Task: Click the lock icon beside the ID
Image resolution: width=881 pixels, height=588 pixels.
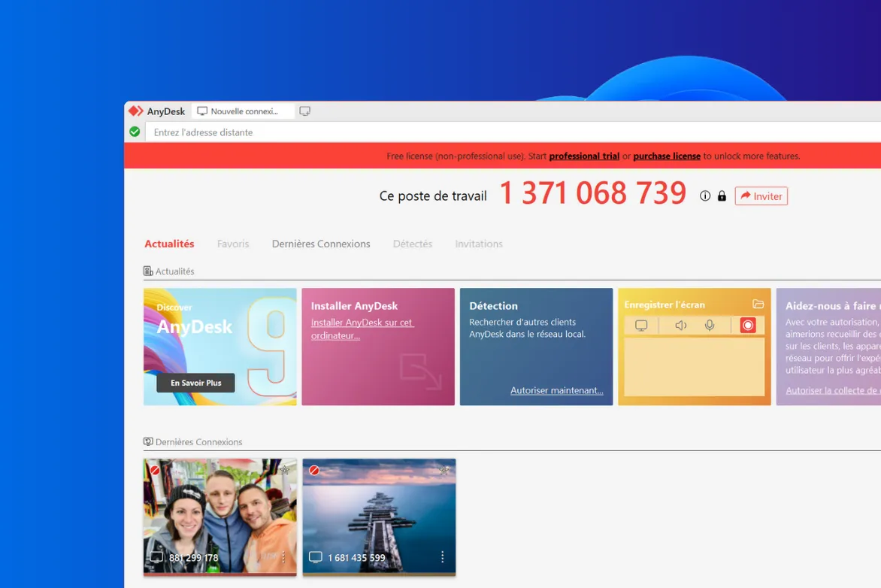Action: [x=721, y=195]
